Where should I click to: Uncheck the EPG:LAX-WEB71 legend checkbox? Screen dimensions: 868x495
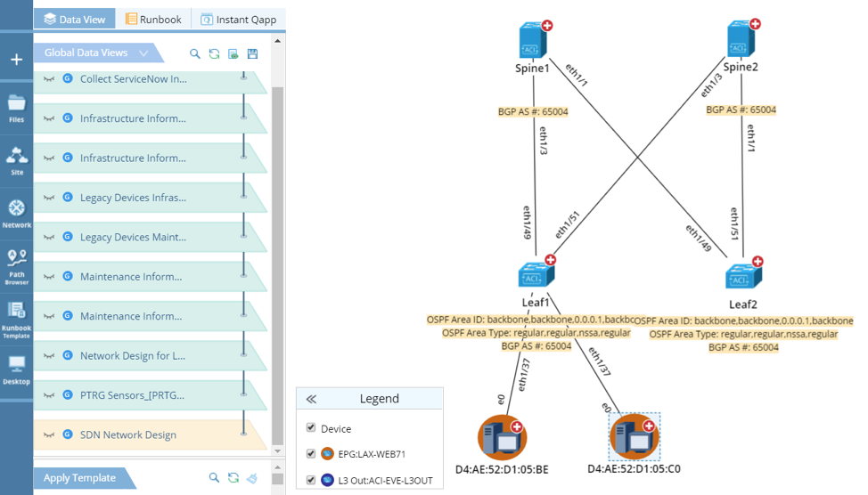pyautogui.click(x=311, y=454)
